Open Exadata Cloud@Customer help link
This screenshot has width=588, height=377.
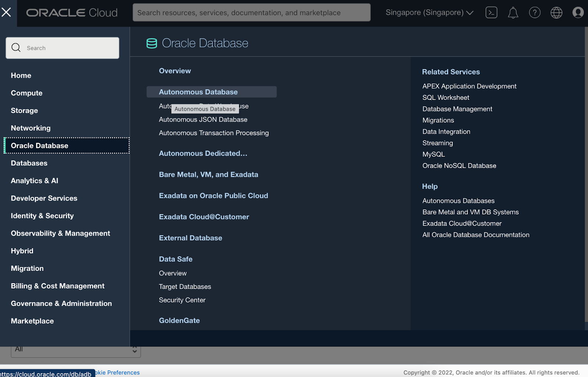(462, 224)
